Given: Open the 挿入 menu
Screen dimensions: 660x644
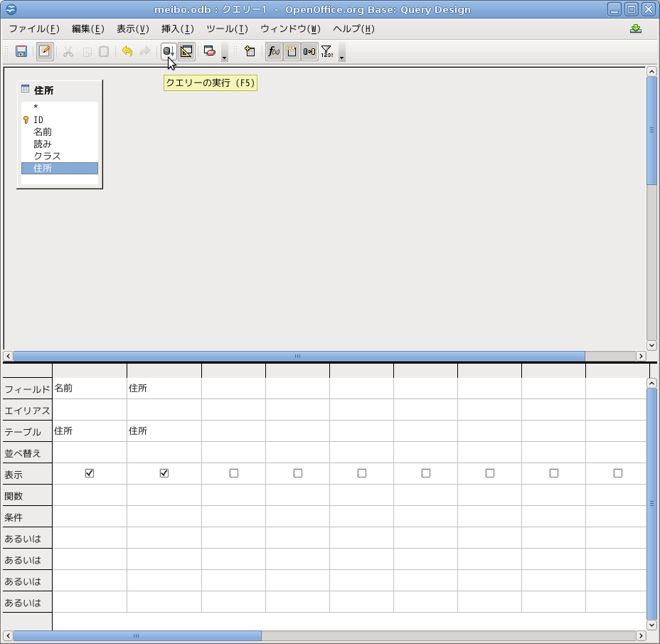Looking at the screenshot, I should 177,29.
